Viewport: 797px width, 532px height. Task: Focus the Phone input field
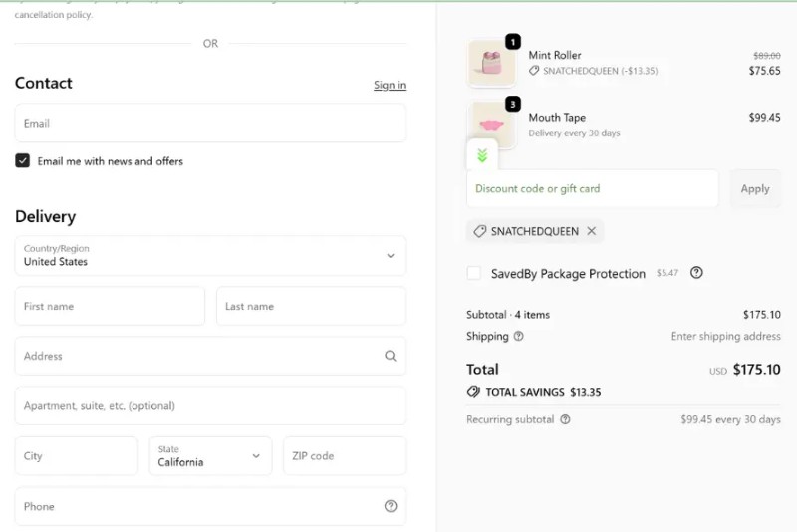point(210,506)
